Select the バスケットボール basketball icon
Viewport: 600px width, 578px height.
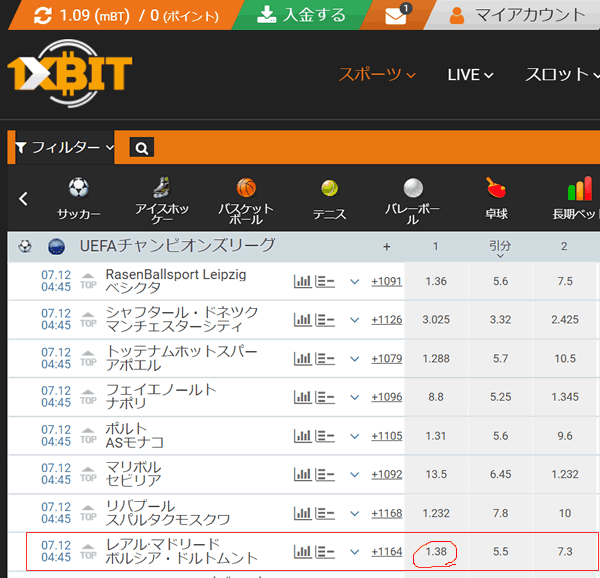click(246, 200)
